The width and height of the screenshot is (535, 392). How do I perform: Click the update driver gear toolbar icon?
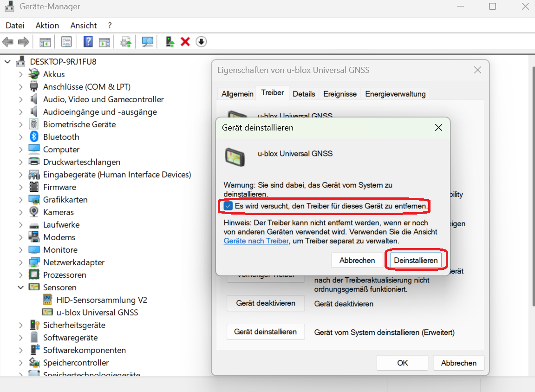point(125,42)
